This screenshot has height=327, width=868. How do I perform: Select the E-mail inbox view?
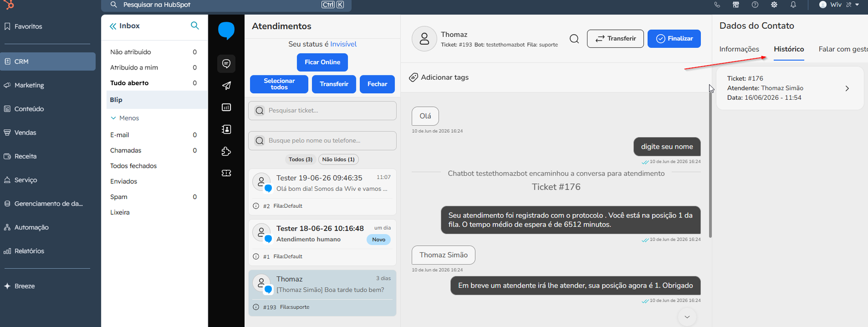(x=154, y=135)
